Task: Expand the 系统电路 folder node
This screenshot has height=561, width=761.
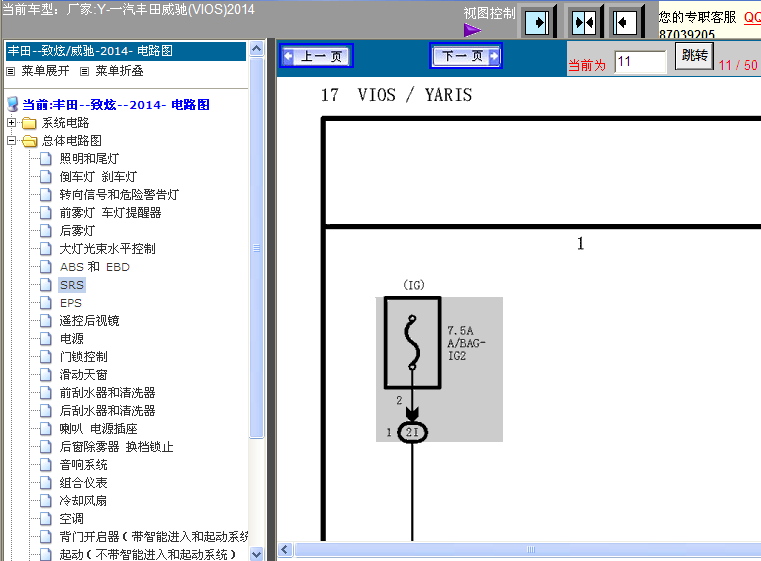Action: (12, 122)
